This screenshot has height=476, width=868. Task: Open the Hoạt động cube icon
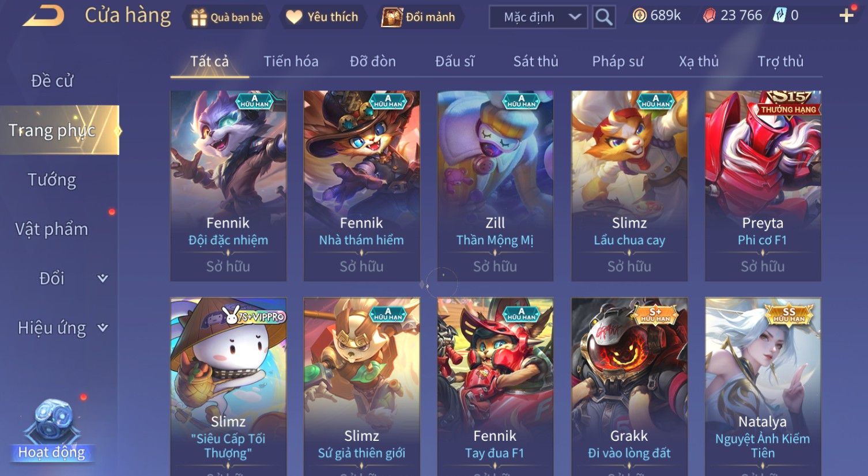click(x=53, y=421)
